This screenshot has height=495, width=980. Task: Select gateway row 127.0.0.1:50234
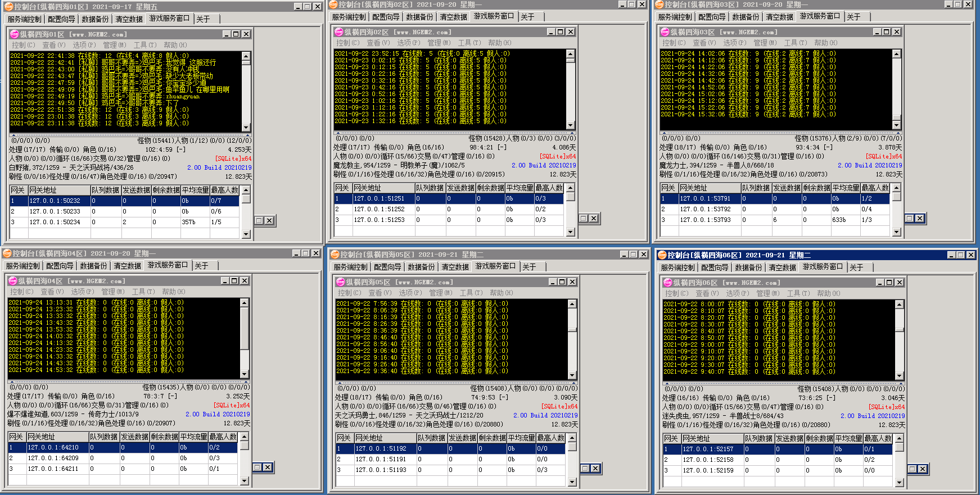pyautogui.click(x=55, y=222)
